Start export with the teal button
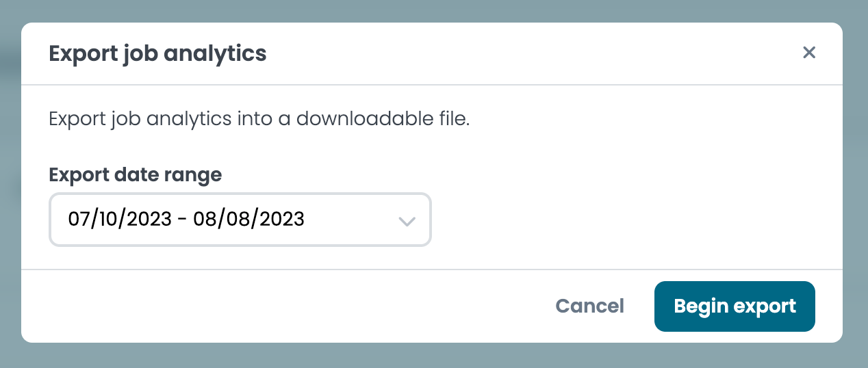 735,306
